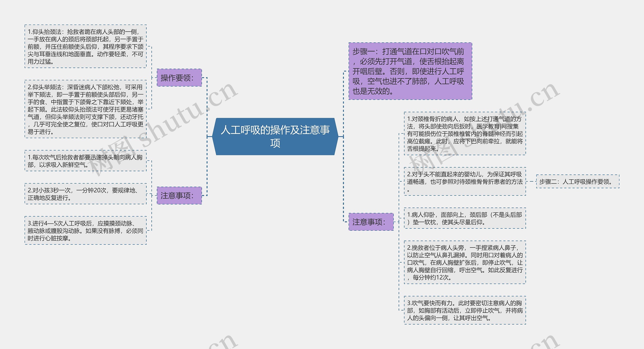Click the 对小孩3秒一次 note node

point(86,194)
